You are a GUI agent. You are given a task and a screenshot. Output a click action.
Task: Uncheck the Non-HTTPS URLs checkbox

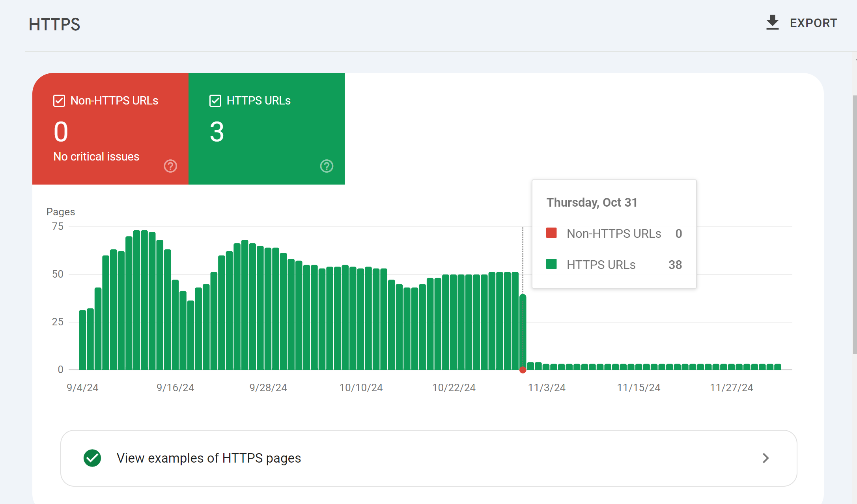[59, 101]
